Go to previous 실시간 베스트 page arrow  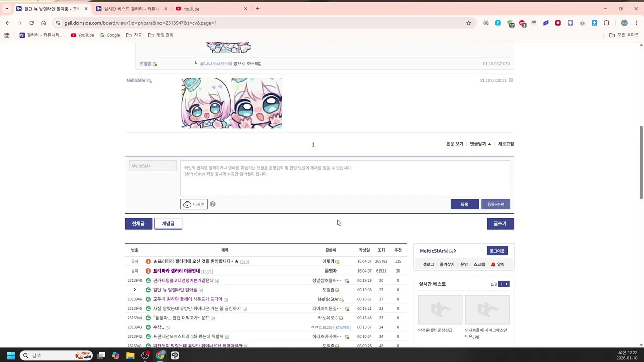coord(501,284)
